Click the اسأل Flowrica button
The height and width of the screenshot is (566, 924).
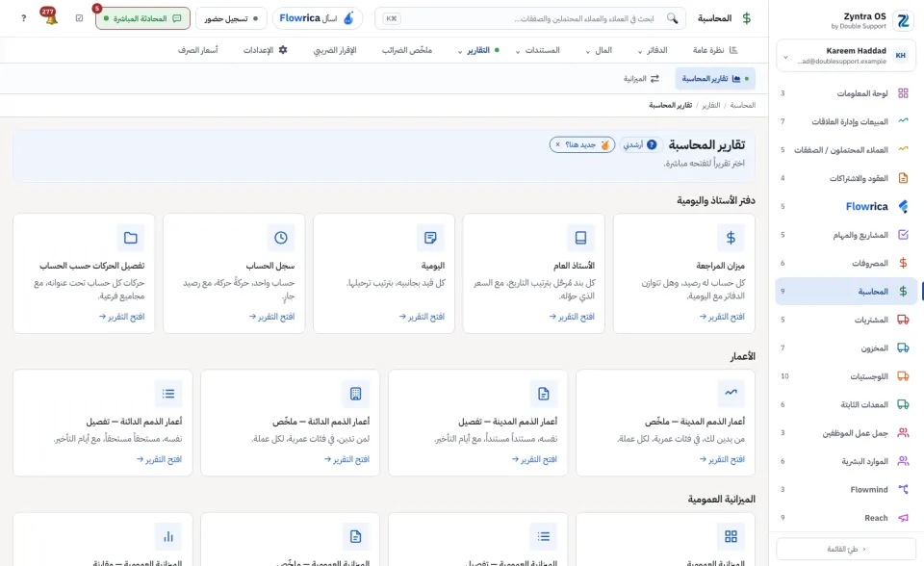[317, 18]
